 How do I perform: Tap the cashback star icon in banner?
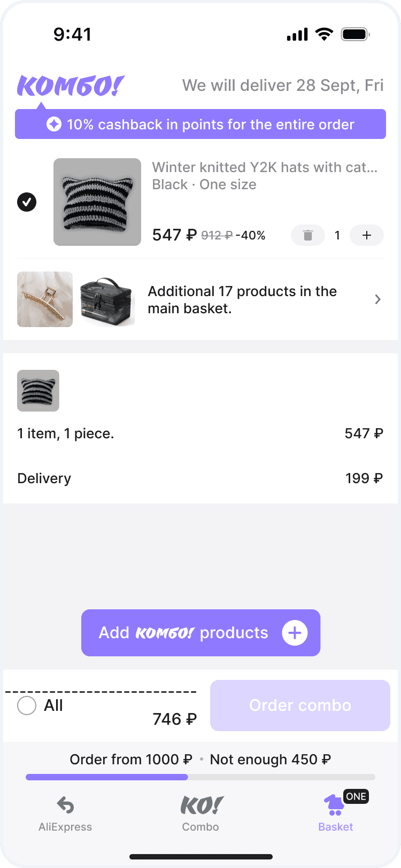click(54, 125)
